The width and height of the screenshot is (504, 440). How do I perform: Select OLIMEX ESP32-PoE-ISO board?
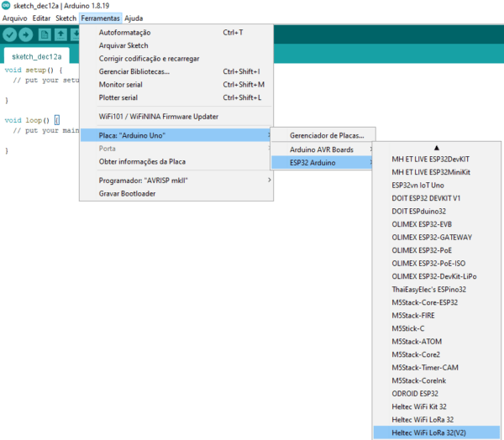coord(437,263)
